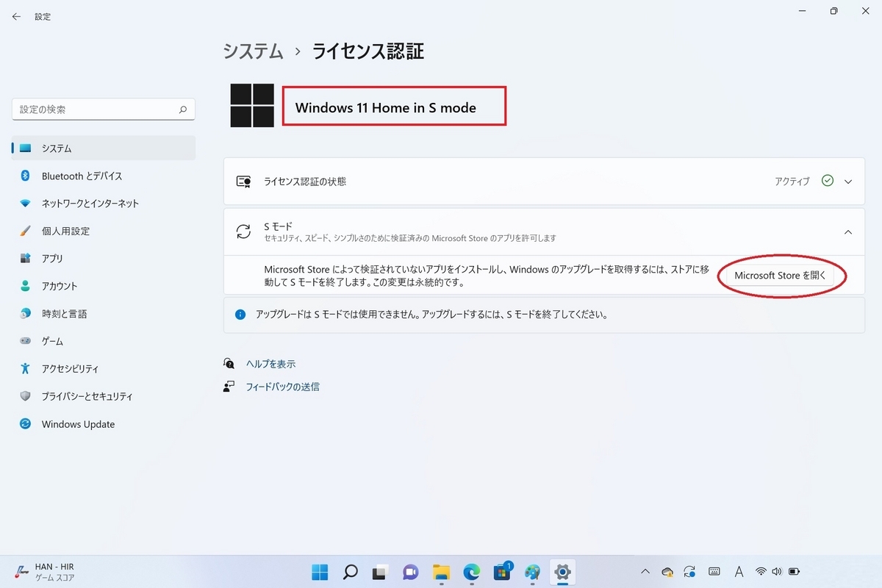Click Microsoft Store を開く button

tap(781, 276)
